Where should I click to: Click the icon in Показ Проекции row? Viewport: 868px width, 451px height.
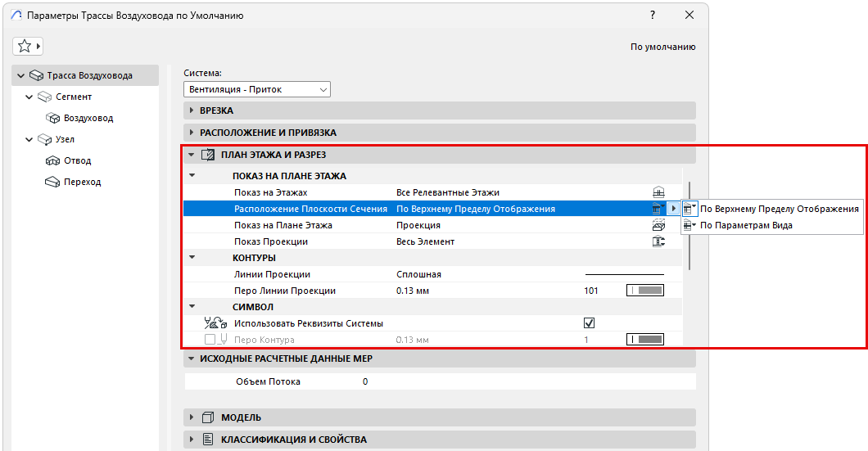658,241
